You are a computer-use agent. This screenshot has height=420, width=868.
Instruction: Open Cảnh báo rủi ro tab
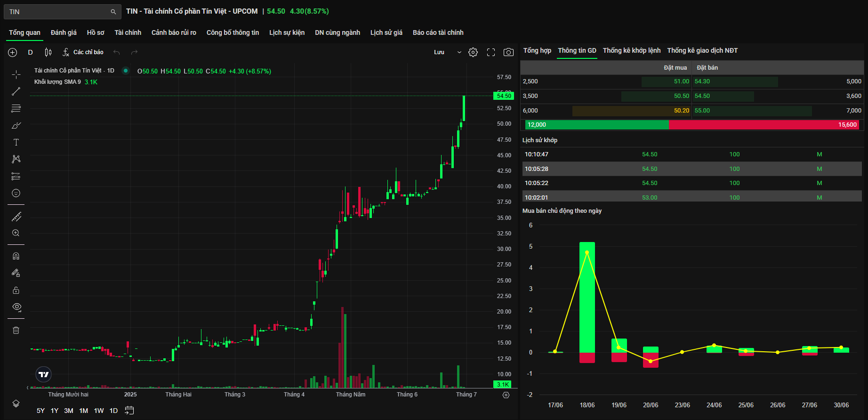[x=174, y=32]
